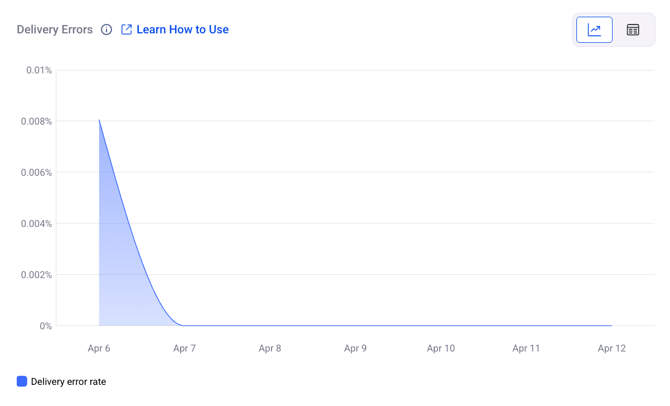The height and width of the screenshot is (406, 670).
Task: Select the Apr 12 axis label
Action: 611,348
